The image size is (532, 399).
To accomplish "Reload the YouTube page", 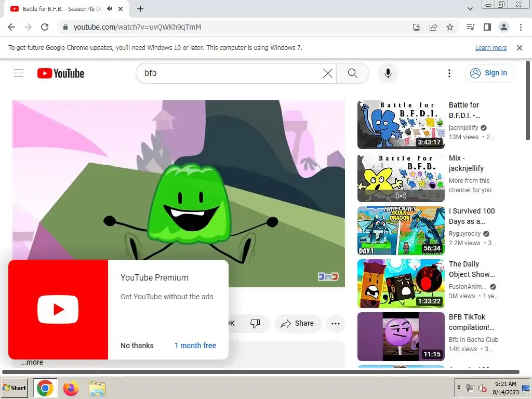I will pos(45,27).
